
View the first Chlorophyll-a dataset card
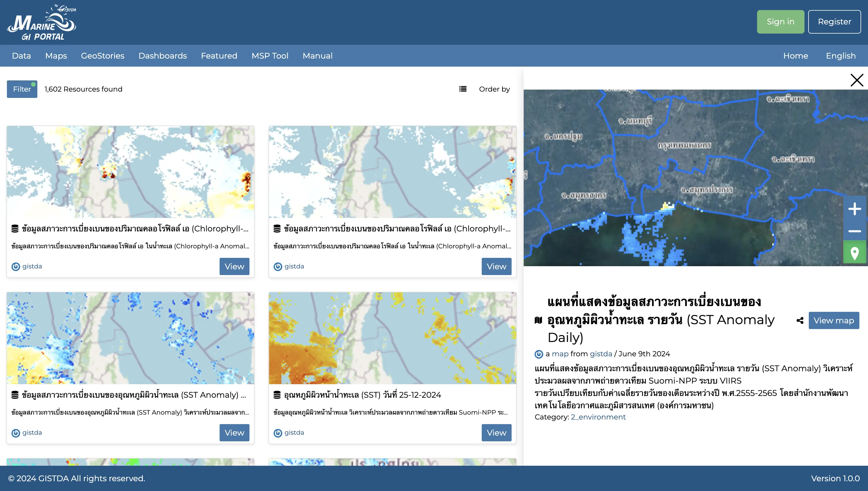click(234, 266)
